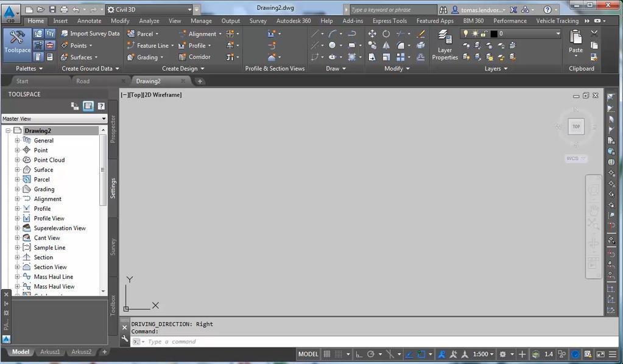Click the Save icon in quick access toolbar
623x364 pixels.
[52, 10]
